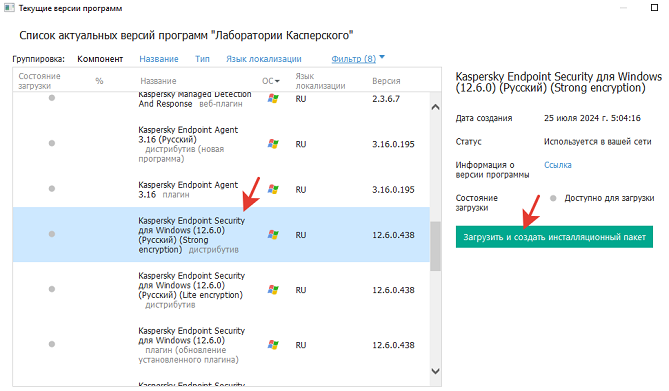Click Windows icon for Endpoint Agent 3.16 плагин row

(x=273, y=189)
